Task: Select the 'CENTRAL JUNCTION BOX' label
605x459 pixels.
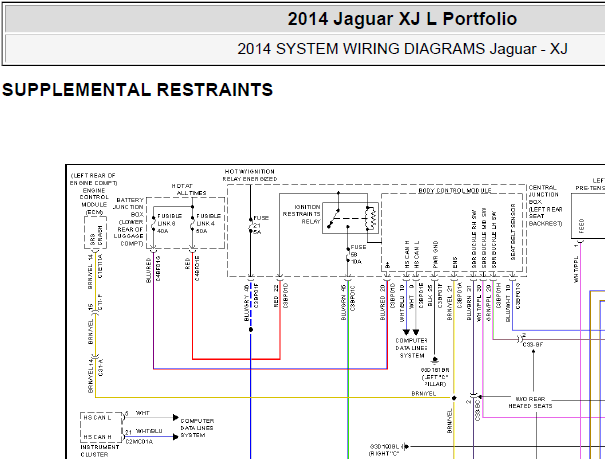Action: pyautogui.click(x=543, y=195)
